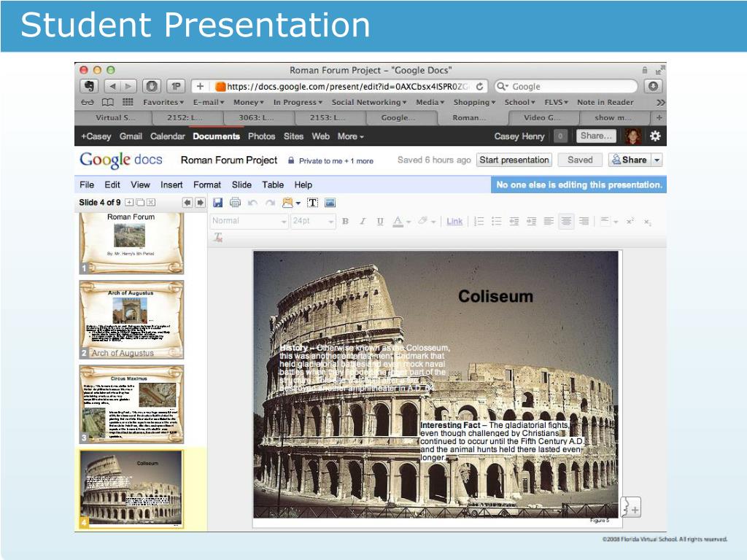Switch to the "Video G..." browser tab
The width and height of the screenshot is (747, 560).
[x=543, y=117]
